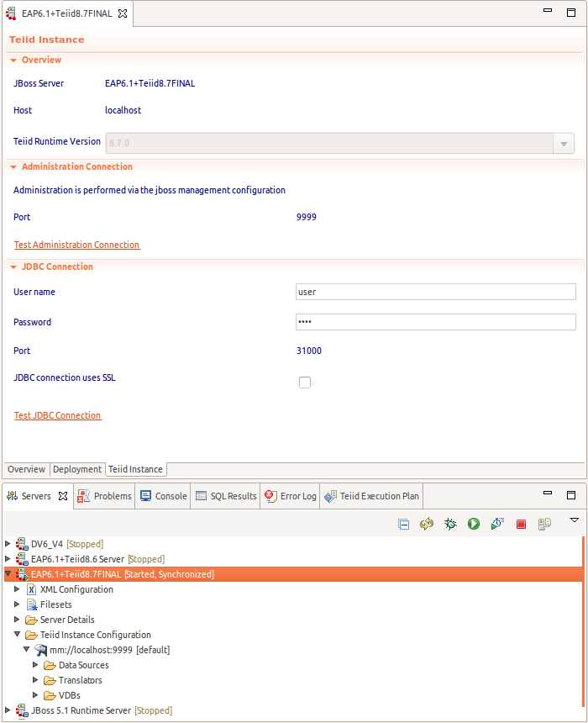Click Test JDBC Connection link

pos(57,415)
